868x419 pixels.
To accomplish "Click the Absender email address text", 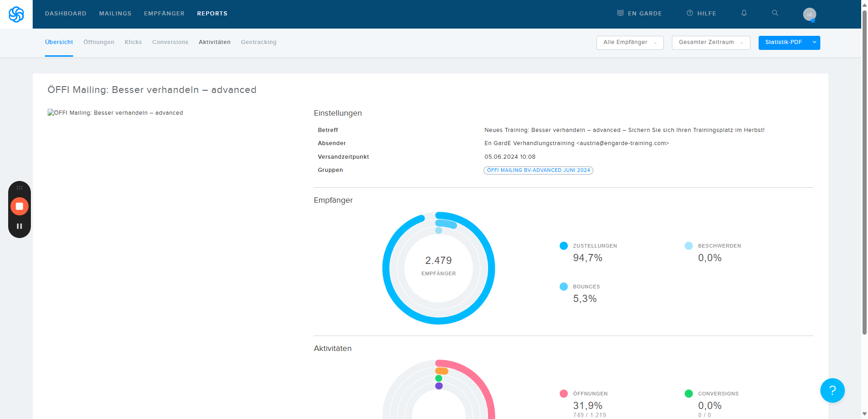I will [623, 143].
